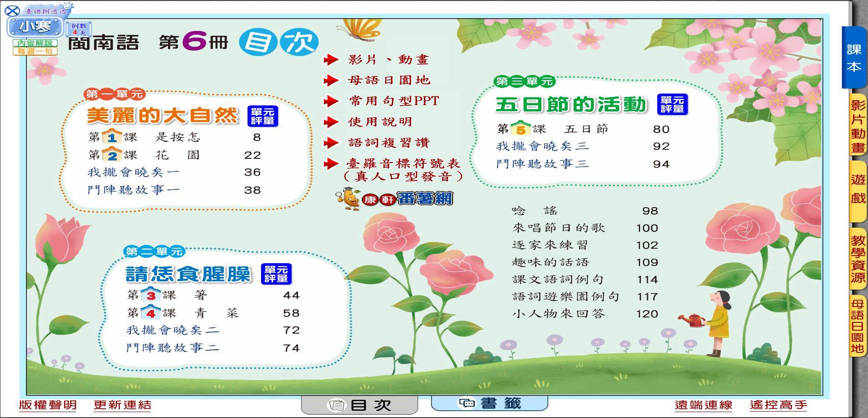Image resolution: width=868 pixels, height=418 pixels.
Task: Open 影片、動畫 menu entry
Action: tap(388, 60)
